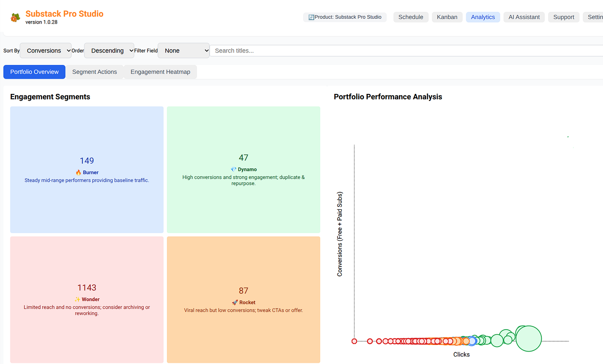Select the green Dynamo segment card
603x364 pixels.
pyautogui.click(x=244, y=170)
